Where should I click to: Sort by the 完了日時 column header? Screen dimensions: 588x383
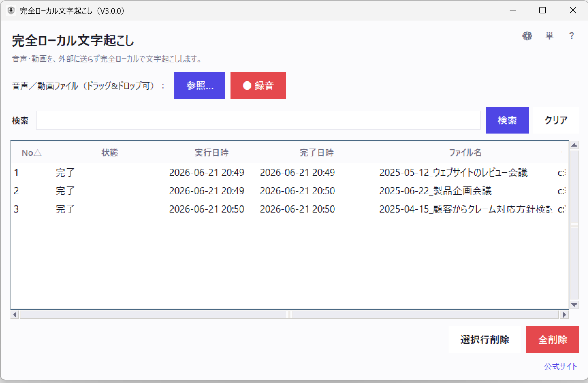click(x=317, y=153)
